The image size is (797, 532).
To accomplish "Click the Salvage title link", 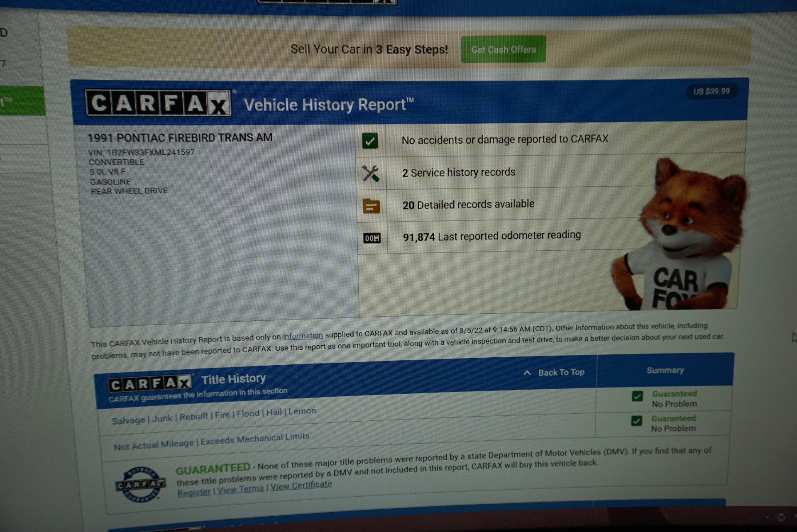I will click(x=128, y=420).
